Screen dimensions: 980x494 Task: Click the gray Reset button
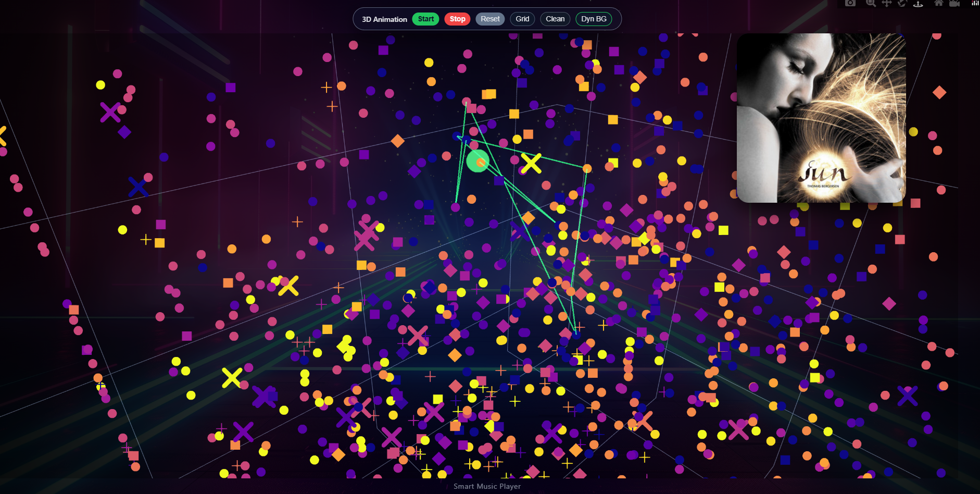tap(490, 19)
